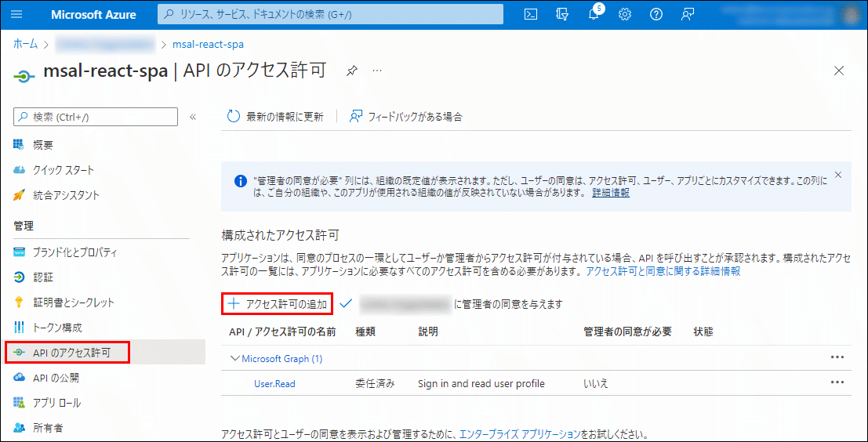Open the notifications bell
Screen dimensions: 868x442
click(594, 15)
